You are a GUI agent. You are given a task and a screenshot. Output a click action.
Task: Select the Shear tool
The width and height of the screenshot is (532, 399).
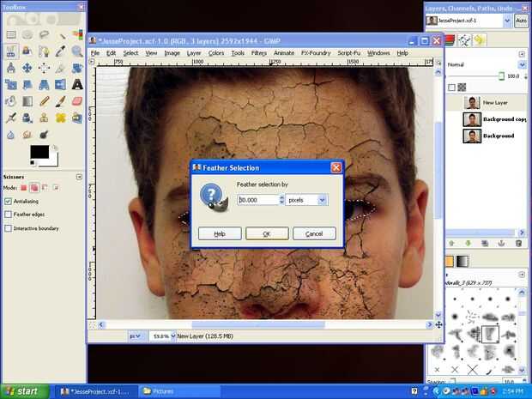tap(27, 84)
